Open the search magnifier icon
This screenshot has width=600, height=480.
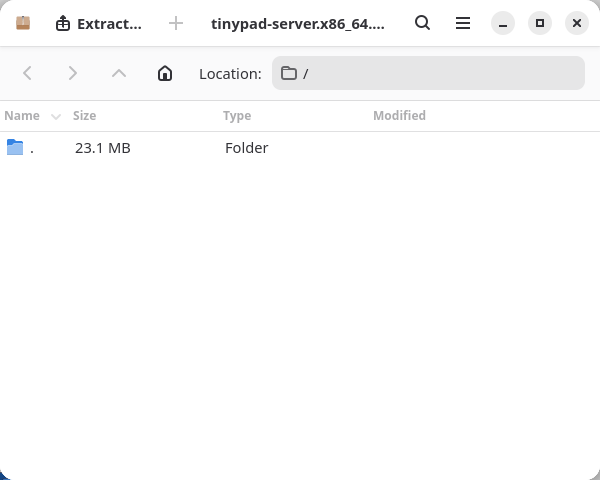tap(422, 23)
